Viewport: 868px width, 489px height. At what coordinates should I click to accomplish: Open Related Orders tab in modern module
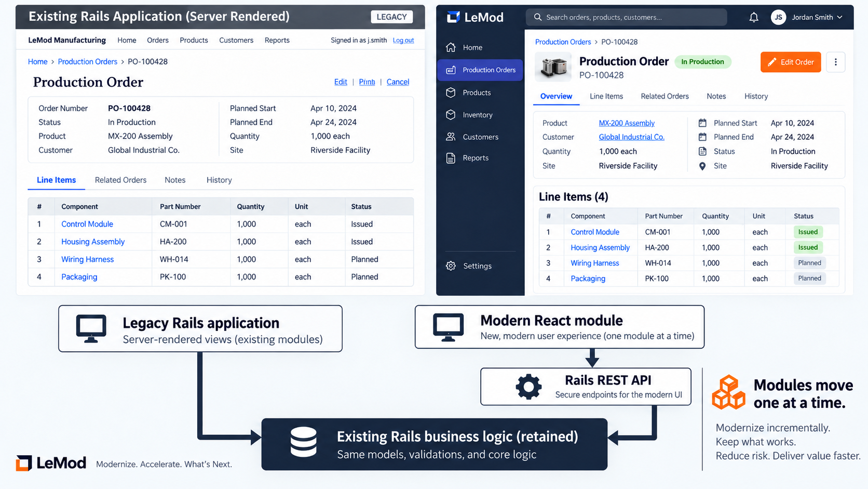click(x=664, y=96)
